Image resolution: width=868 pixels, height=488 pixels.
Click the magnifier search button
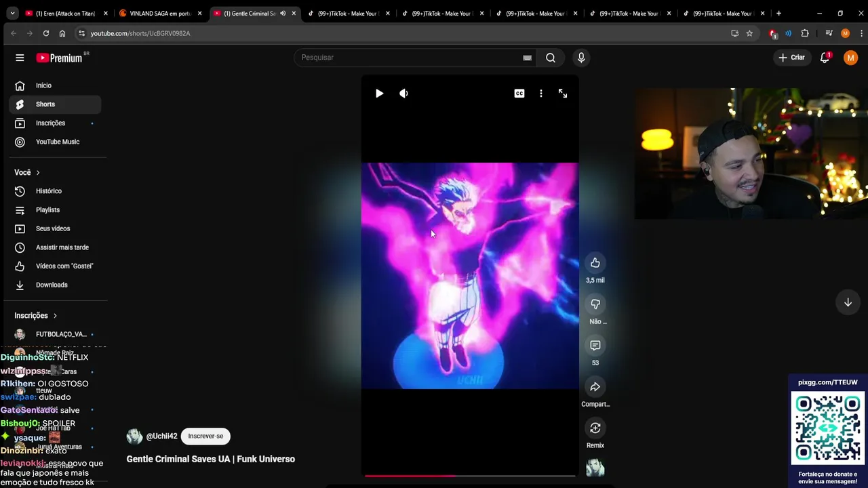551,58
